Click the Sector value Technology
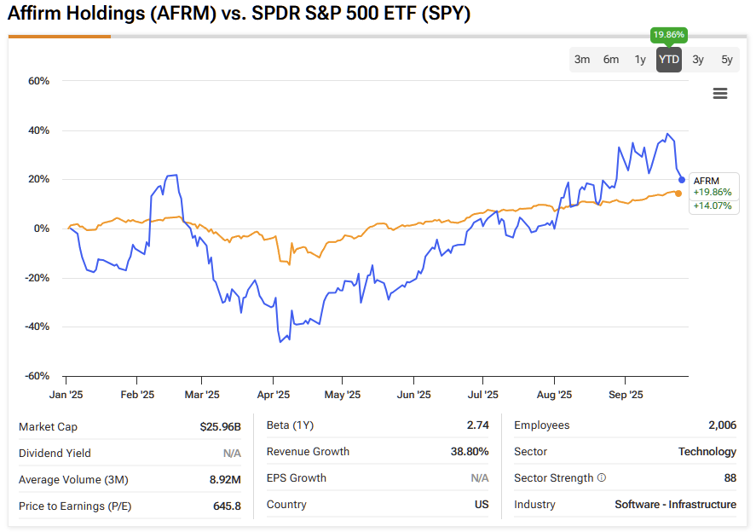Image resolution: width=756 pixels, height=532 pixels. [707, 452]
